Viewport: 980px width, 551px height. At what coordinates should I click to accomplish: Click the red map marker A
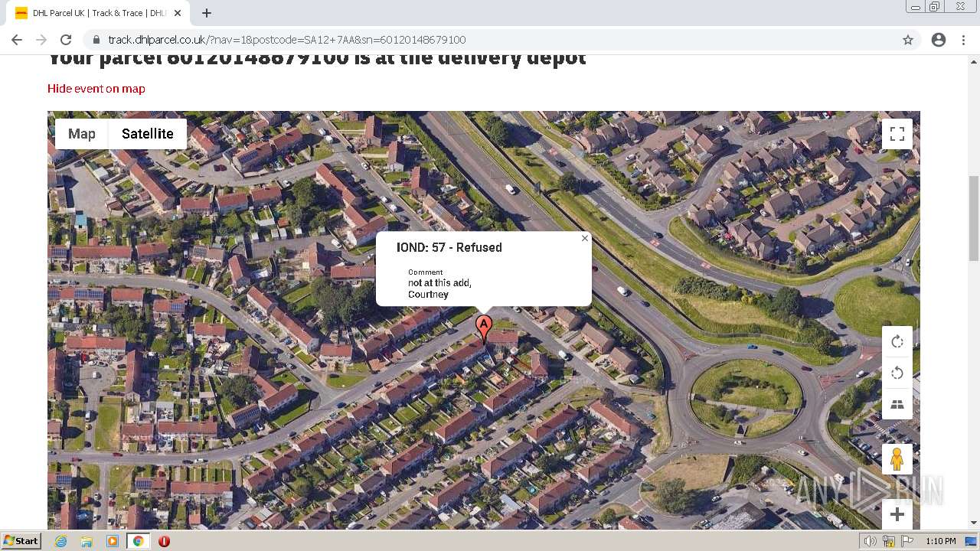(x=484, y=328)
